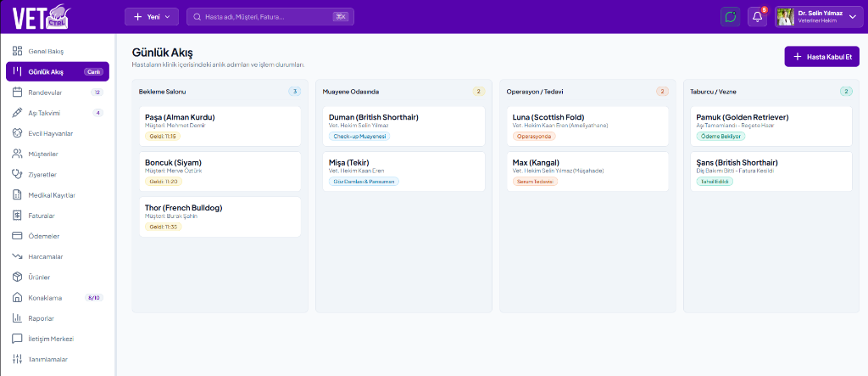Expand the Yeni dropdown button
The image size is (868, 376).
[x=152, y=17]
